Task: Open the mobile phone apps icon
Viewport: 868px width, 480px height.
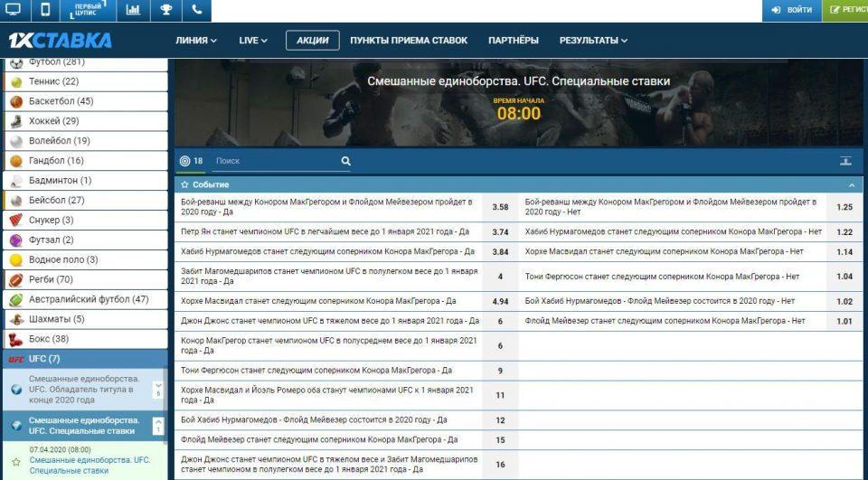Action: pyautogui.click(x=45, y=11)
